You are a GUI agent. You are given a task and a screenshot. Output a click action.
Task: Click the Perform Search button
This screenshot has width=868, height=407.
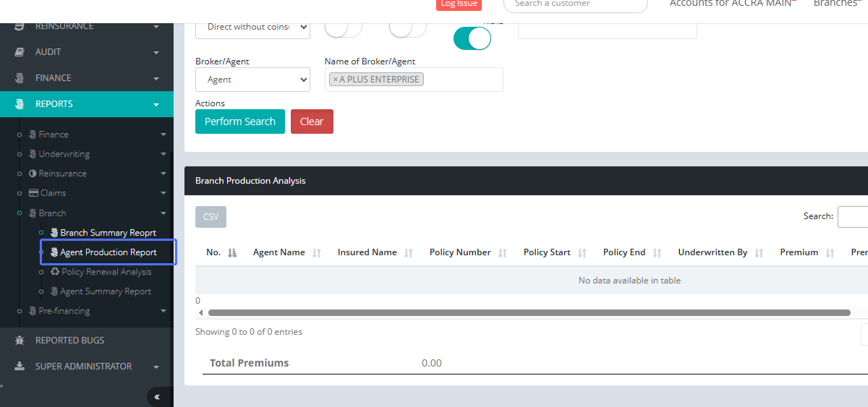pos(239,121)
